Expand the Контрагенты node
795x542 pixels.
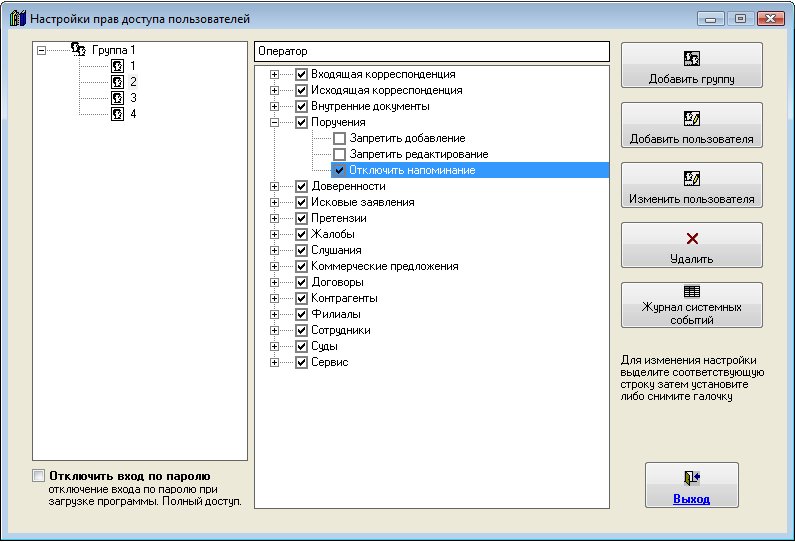(x=274, y=299)
